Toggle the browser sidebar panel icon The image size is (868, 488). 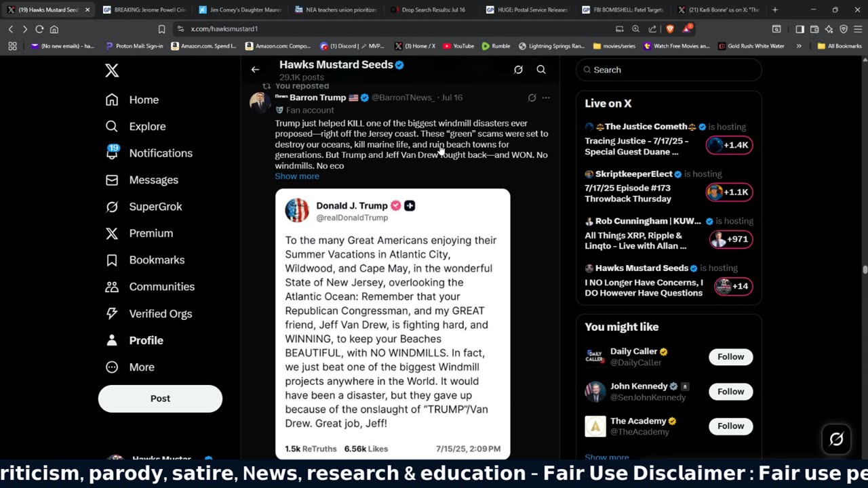click(x=800, y=29)
